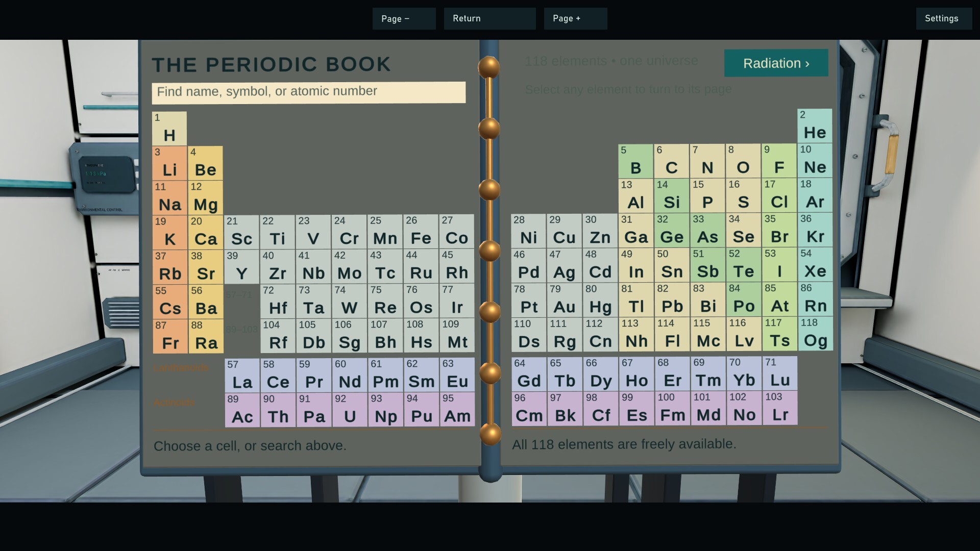Screen dimensions: 980x551
Task: Select the Silicon (Si) cell
Action: [x=671, y=196]
